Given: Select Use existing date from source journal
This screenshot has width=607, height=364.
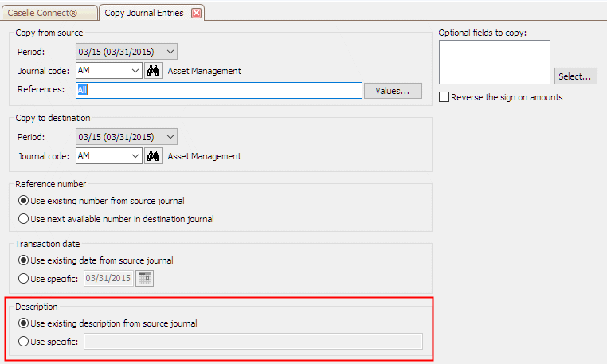Looking at the screenshot, I should (23, 260).
